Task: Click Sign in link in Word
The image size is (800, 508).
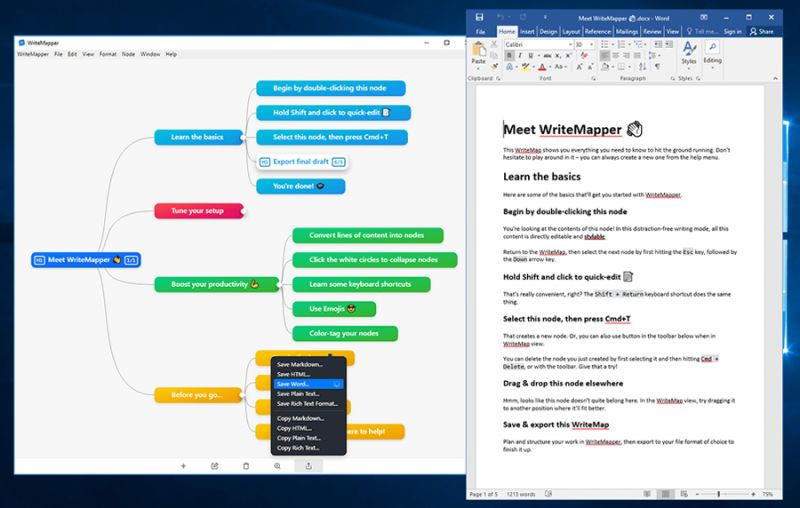Action: point(732,32)
